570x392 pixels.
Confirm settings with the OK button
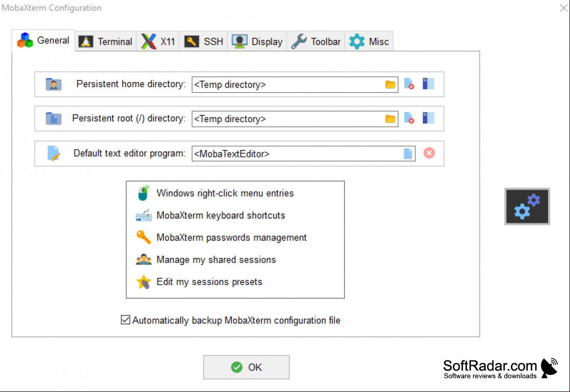click(246, 368)
